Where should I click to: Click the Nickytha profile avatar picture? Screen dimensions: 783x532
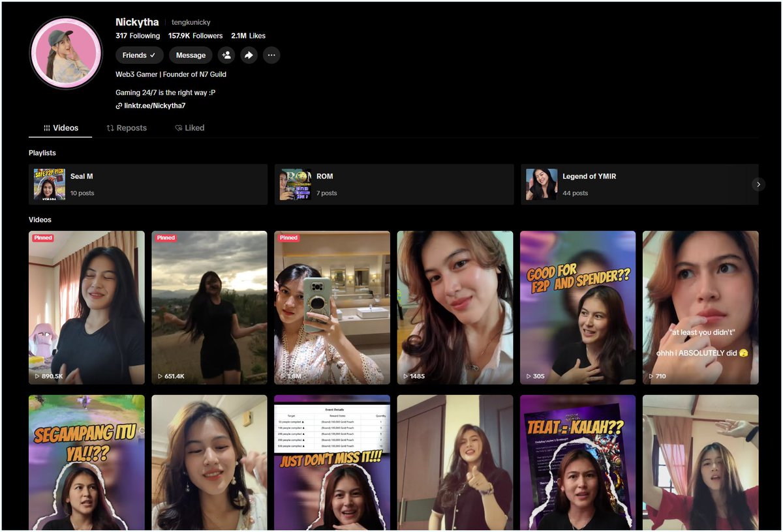(x=66, y=53)
